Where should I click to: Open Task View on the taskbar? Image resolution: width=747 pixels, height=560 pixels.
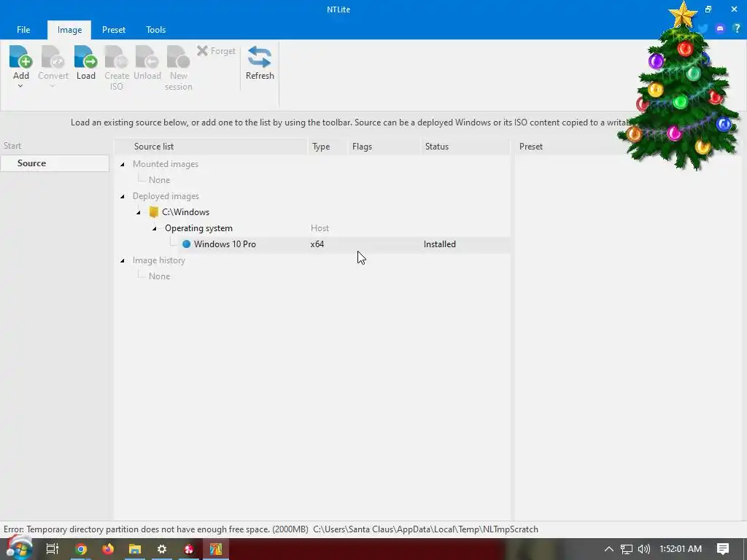52,549
